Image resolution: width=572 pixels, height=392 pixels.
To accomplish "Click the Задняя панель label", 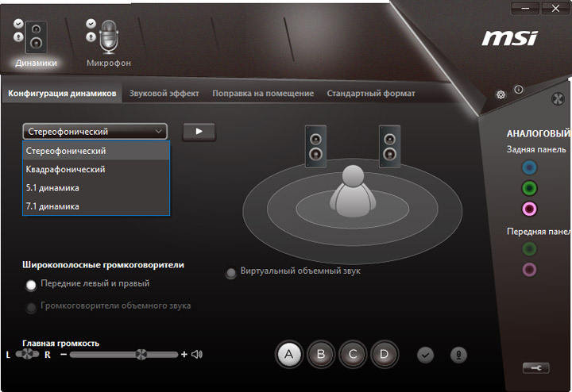I will 536,149.
